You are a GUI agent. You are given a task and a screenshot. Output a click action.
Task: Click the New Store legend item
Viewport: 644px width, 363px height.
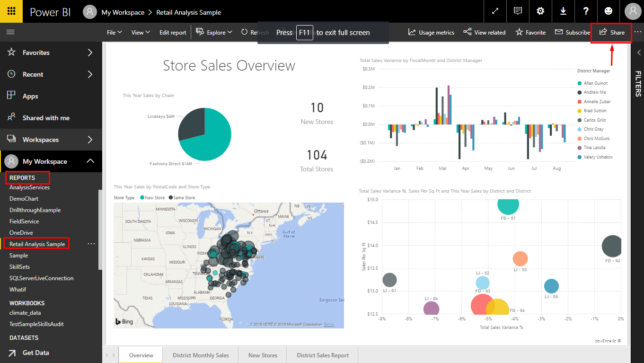tap(152, 198)
